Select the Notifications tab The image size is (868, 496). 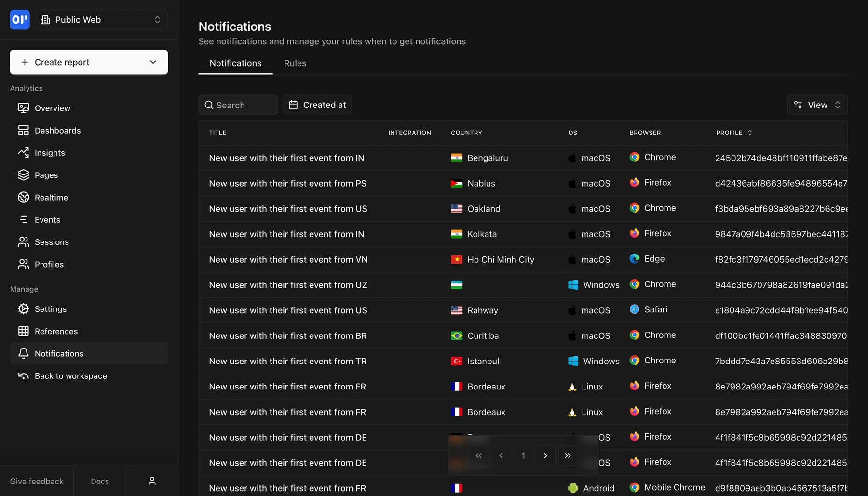(x=235, y=63)
